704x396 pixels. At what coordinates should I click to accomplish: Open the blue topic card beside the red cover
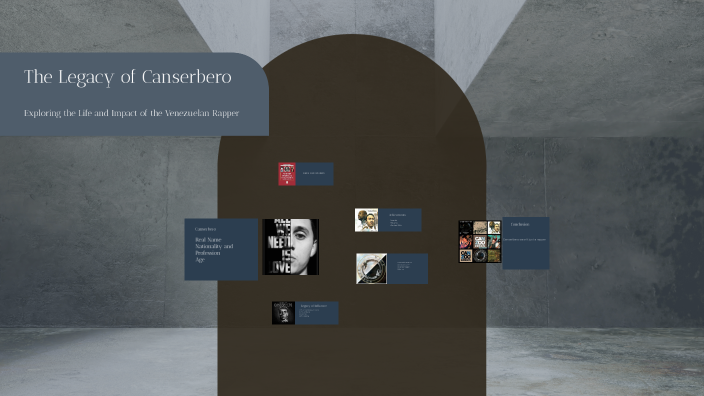(x=314, y=174)
